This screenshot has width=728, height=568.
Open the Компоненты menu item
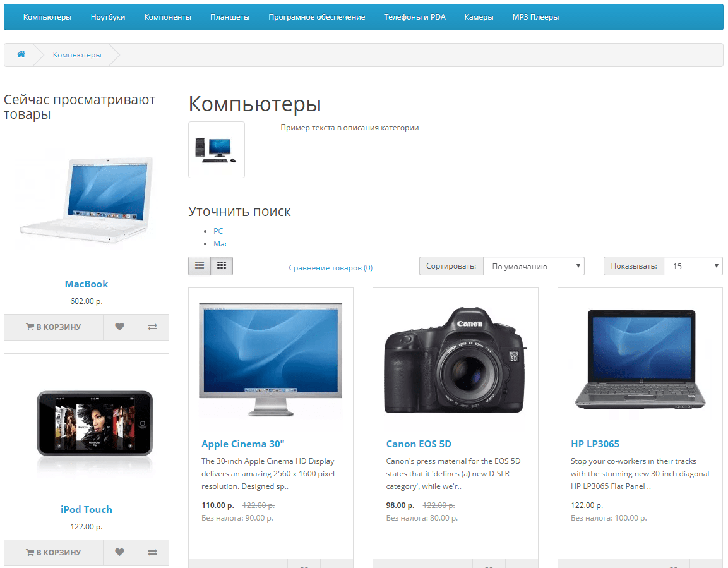167,17
